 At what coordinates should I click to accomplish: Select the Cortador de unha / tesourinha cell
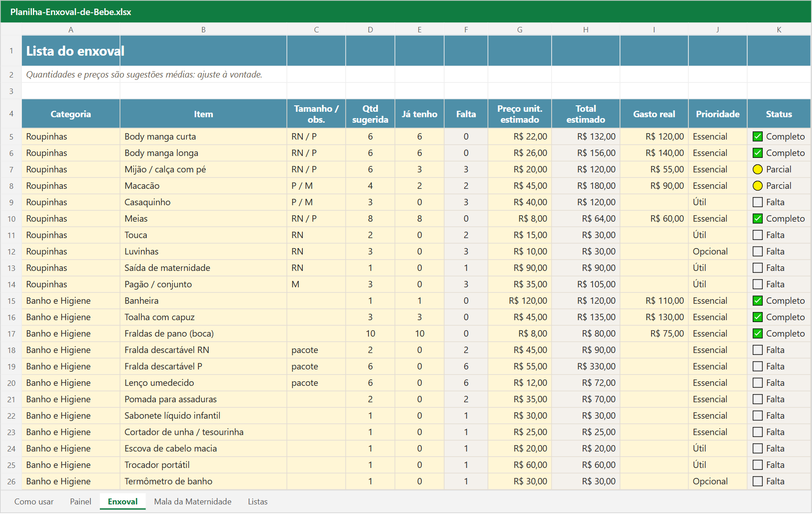[x=203, y=432]
